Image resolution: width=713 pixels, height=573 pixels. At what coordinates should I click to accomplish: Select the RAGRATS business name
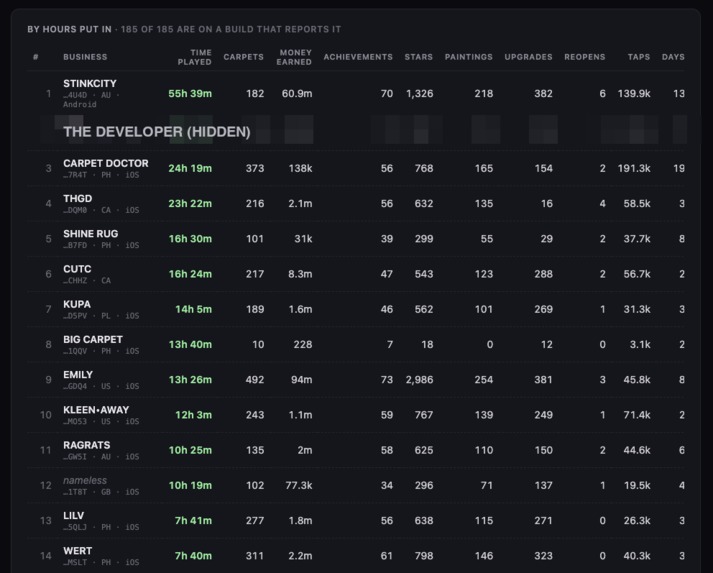(86, 445)
